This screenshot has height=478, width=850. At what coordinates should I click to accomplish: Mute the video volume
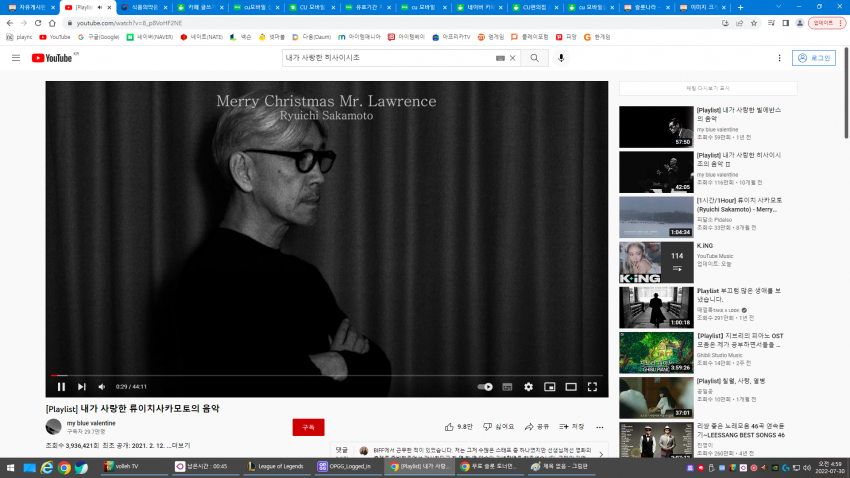coord(101,386)
